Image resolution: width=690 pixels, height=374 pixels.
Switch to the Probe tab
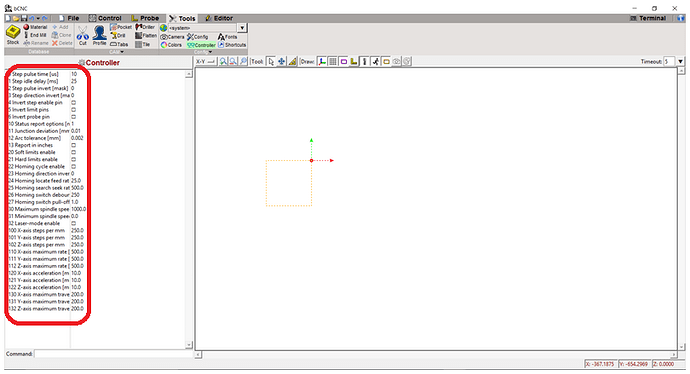[x=145, y=18]
